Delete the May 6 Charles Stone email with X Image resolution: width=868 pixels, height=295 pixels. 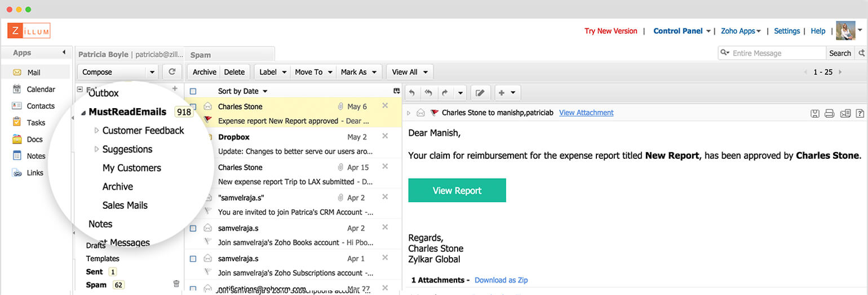pyautogui.click(x=385, y=105)
